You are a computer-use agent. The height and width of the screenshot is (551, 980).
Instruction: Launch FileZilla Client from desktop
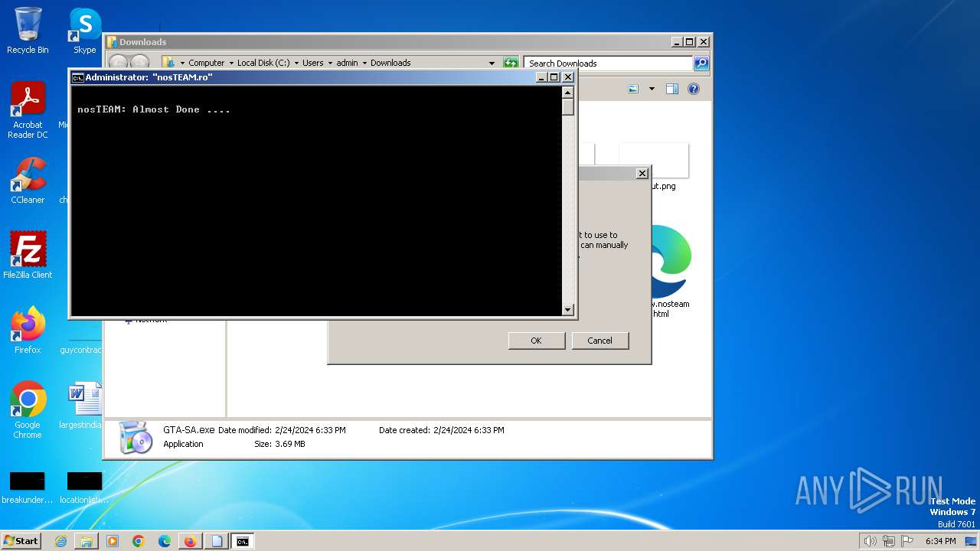[28, 255]
